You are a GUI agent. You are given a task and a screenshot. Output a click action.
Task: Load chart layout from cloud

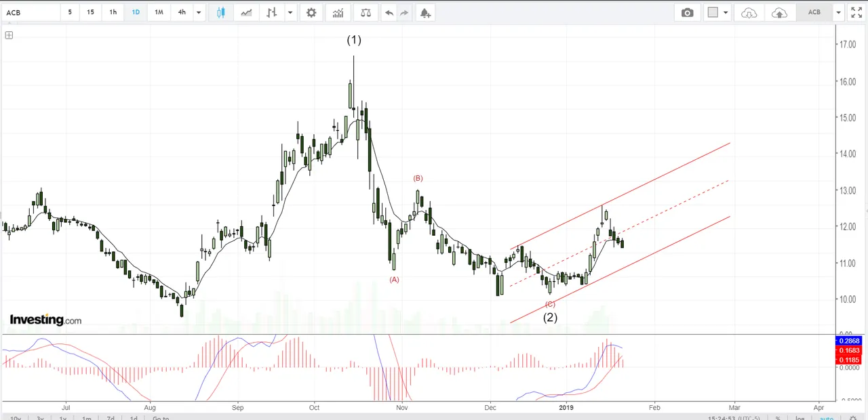point(749,12)
